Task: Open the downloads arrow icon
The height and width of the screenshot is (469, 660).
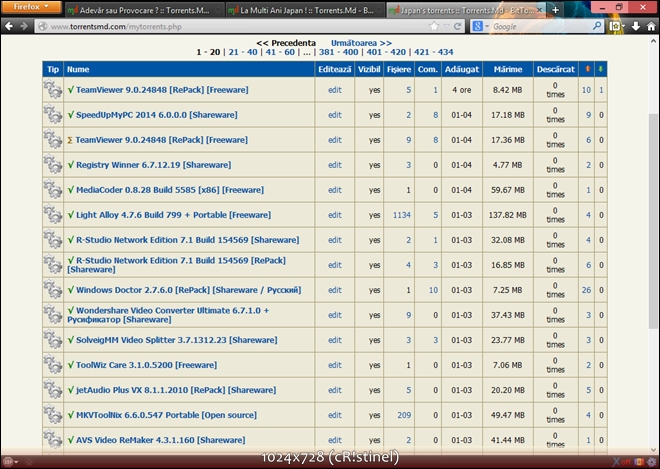Action: pyautogui.click(x=636, y=26)
